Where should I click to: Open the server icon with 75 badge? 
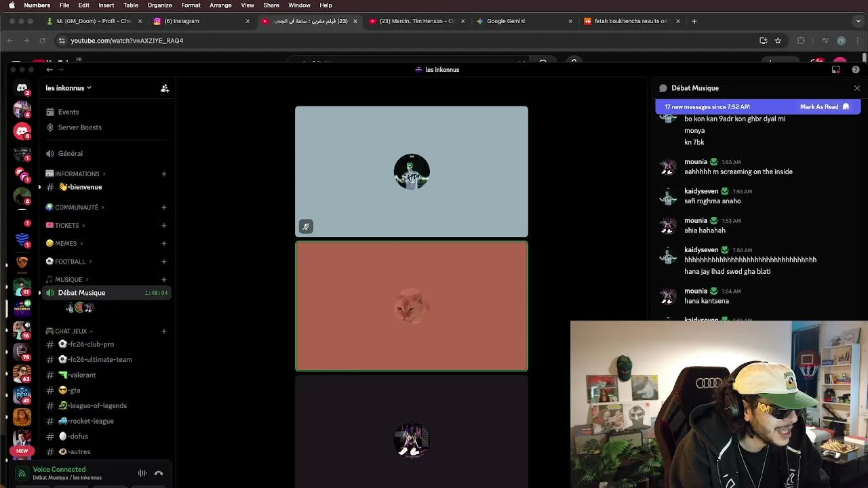[x=22, y=352]
